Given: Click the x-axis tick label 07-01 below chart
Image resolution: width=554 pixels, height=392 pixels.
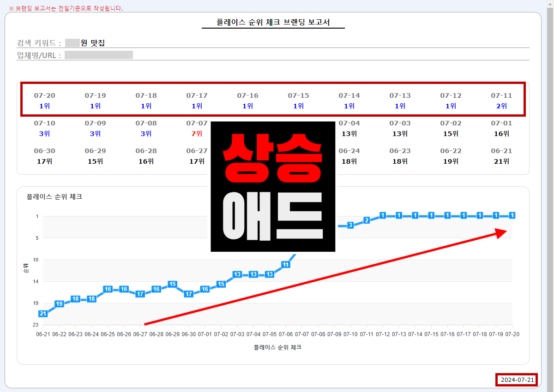Looking at the screenshot, I should tap(205, 334).
